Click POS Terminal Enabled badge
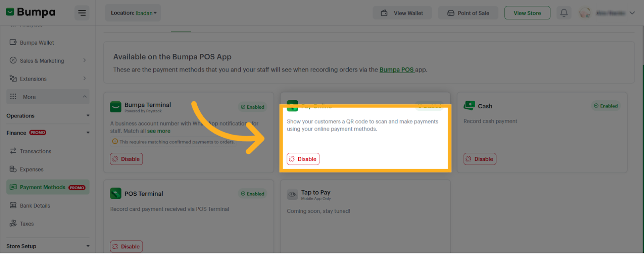 (252, 194)
